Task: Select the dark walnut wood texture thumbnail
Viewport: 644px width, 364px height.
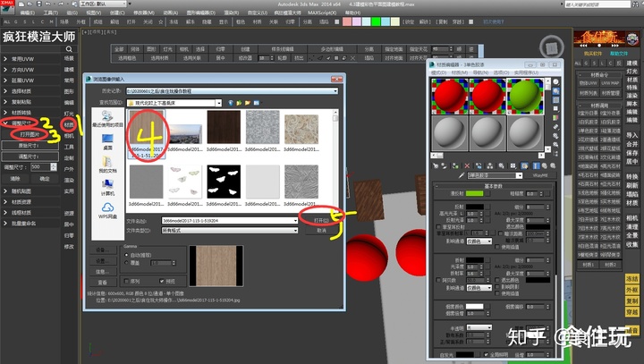Action: tap(224, 127)
